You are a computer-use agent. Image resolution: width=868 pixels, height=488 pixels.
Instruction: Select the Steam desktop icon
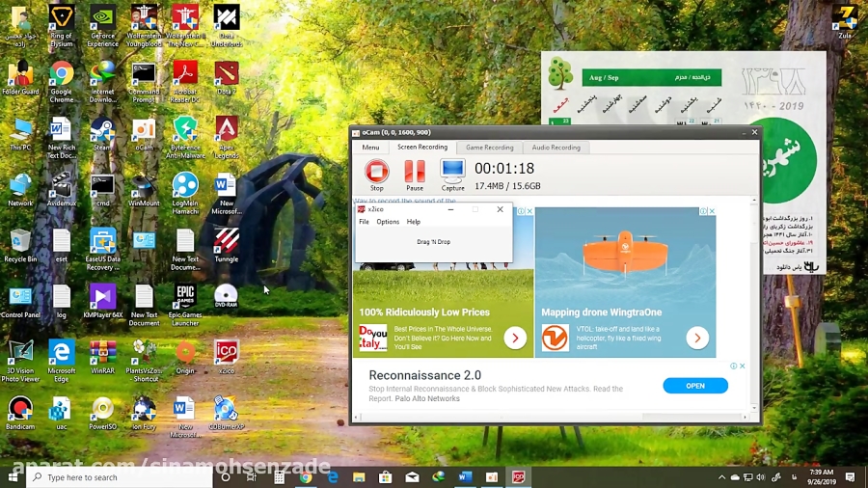click(x=102, y=134)
